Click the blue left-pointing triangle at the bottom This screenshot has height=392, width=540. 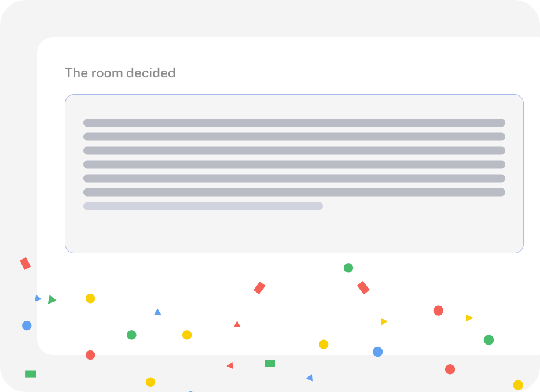click(310, 378)
